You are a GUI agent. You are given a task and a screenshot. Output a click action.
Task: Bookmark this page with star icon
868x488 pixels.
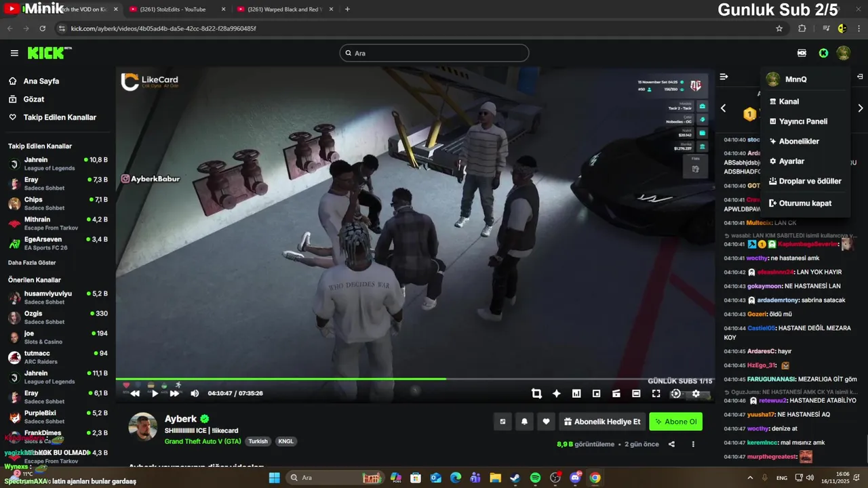coord(779,28)
